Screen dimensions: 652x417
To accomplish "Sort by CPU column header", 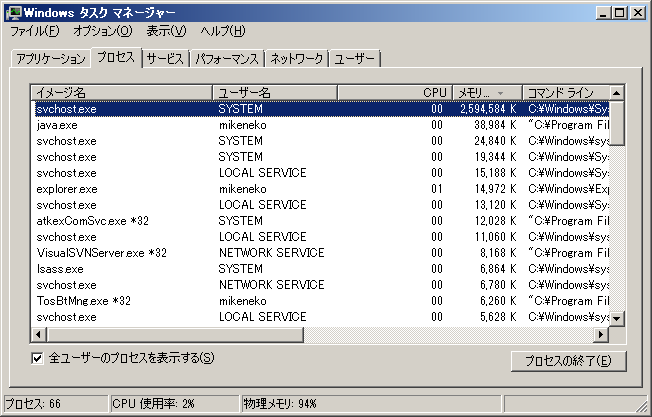I will [395, 92].
